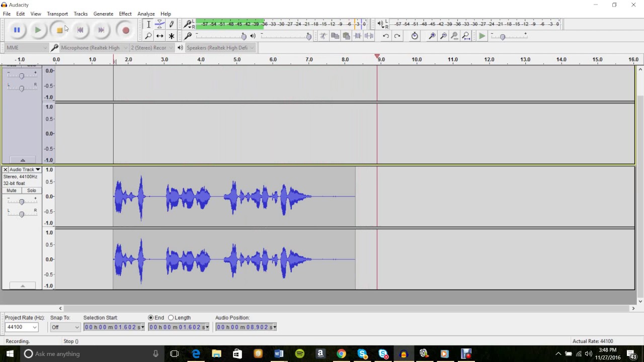The image size is (644, 362).
Task: Select the Envelope tool
Action: coord(159,24)
